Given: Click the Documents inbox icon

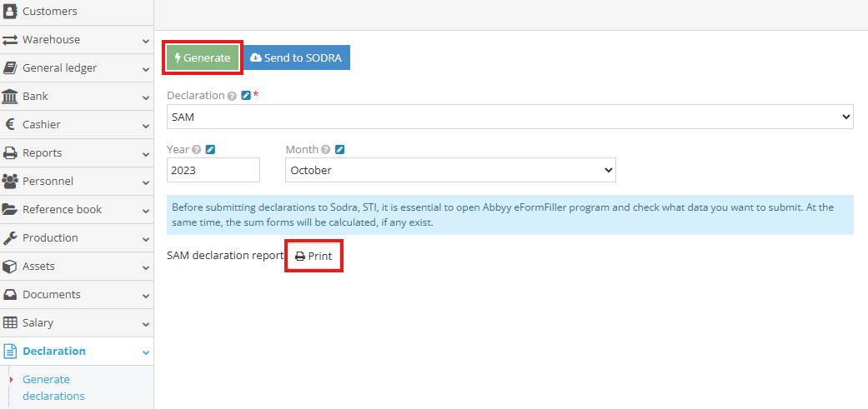Looking at the screenshot, I should (x=10, y=295).
